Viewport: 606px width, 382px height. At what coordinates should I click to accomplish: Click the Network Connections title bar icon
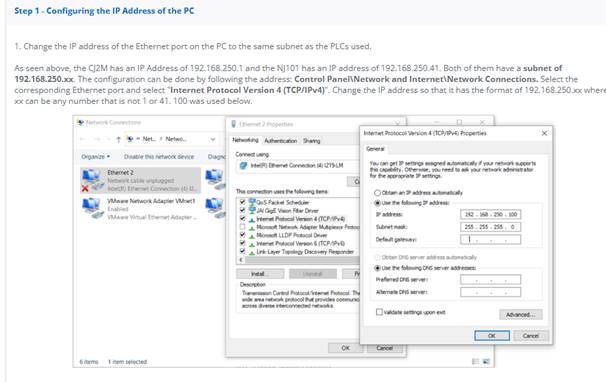tap(80, 123)
